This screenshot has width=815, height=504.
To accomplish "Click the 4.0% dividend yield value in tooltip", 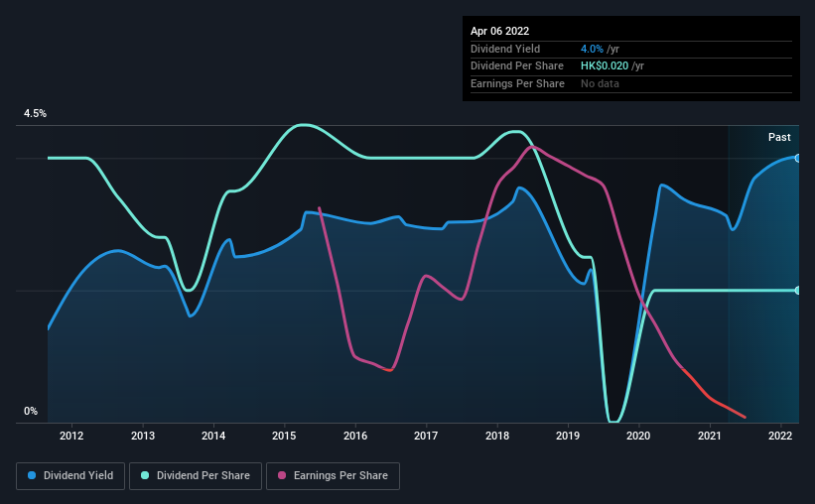I will click(592, 49).
